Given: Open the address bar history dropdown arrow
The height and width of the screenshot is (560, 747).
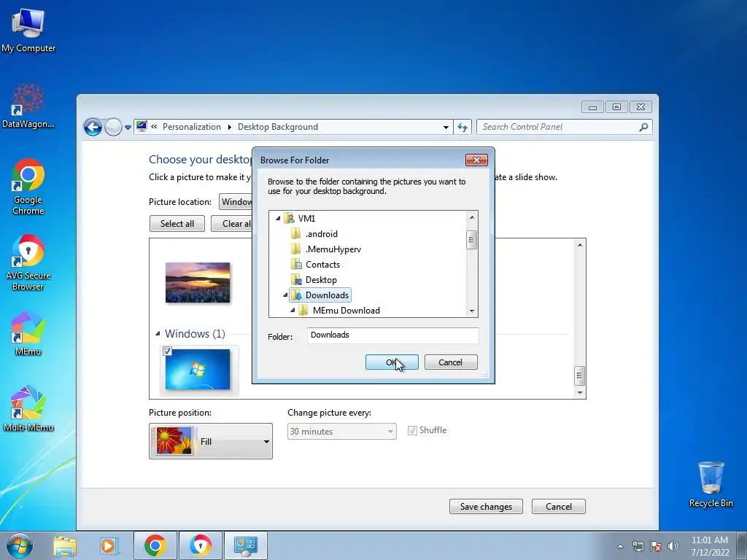Looking at the screenshot, I should (x=446, y=127).
